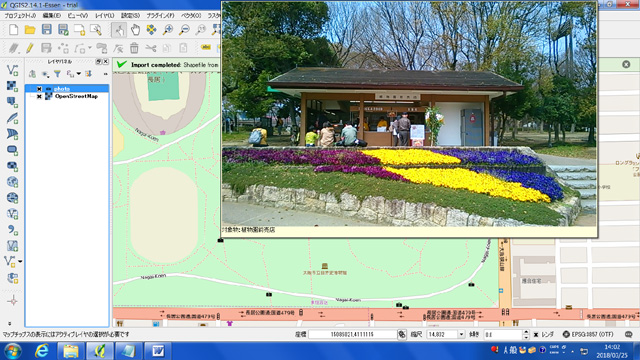The width and height of the screenshot is (640, 360).
Task: Select the zoom to native resolution icon
Action: [201, 29]
